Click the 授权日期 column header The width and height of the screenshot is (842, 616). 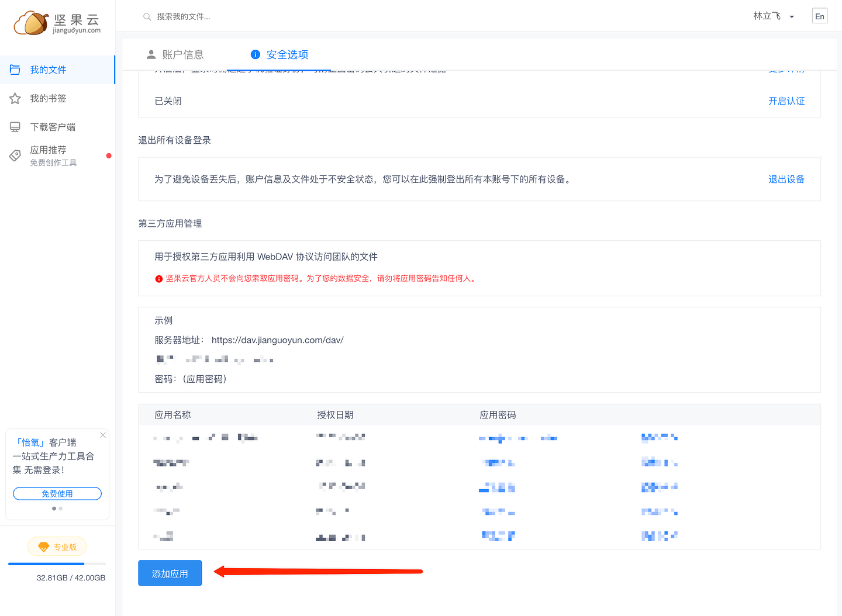335,415
